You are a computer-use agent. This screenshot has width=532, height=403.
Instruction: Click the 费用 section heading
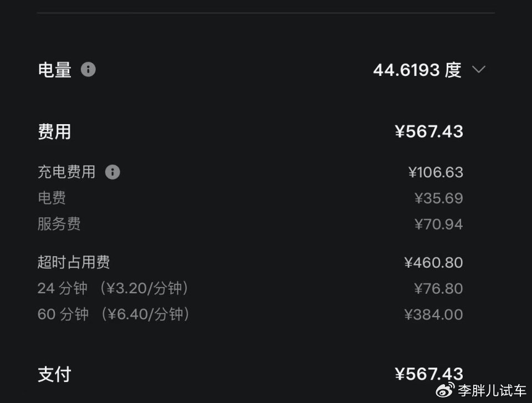54,131
